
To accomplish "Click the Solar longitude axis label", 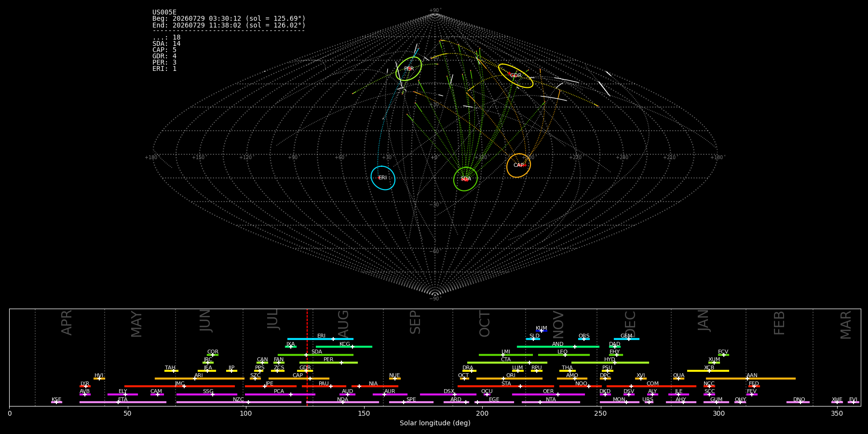I will (x=435, y=423).
